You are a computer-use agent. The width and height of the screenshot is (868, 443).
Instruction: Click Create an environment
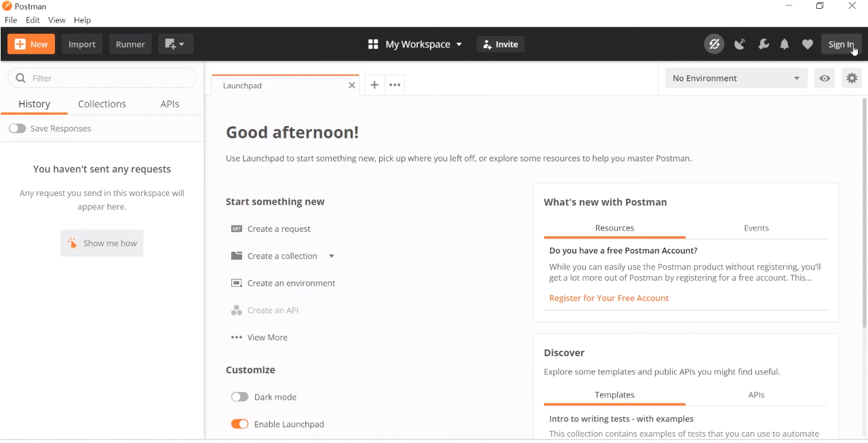click(291, 283)
